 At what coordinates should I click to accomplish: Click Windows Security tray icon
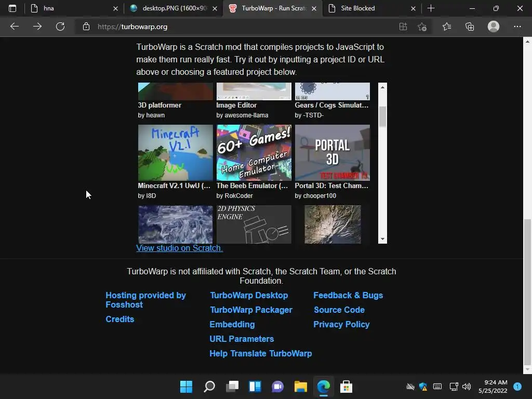423,387
